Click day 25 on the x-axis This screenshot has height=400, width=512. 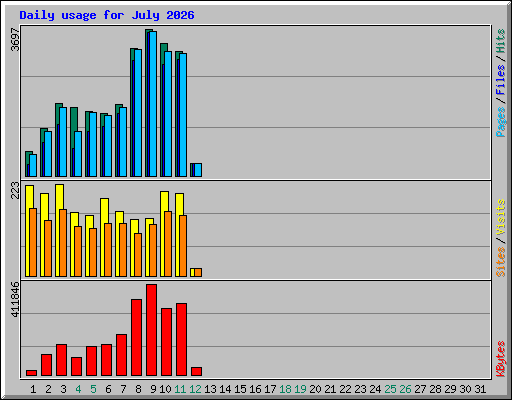coord(390,389)
